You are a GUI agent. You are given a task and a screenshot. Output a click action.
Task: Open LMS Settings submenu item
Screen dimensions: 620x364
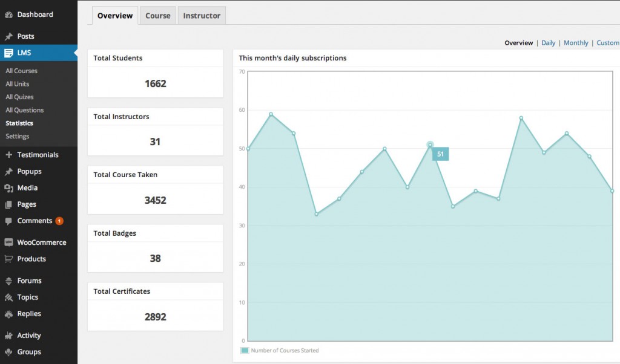click(18, 136)
